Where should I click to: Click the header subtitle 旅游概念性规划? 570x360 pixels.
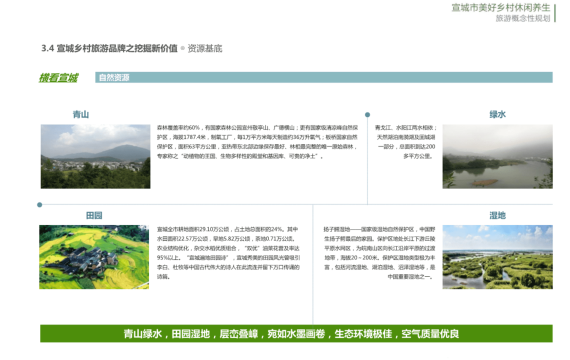523,18
